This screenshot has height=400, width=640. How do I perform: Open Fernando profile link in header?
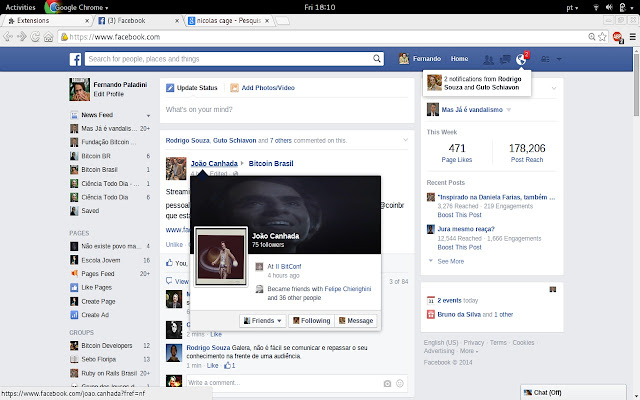tap(420, 59)
